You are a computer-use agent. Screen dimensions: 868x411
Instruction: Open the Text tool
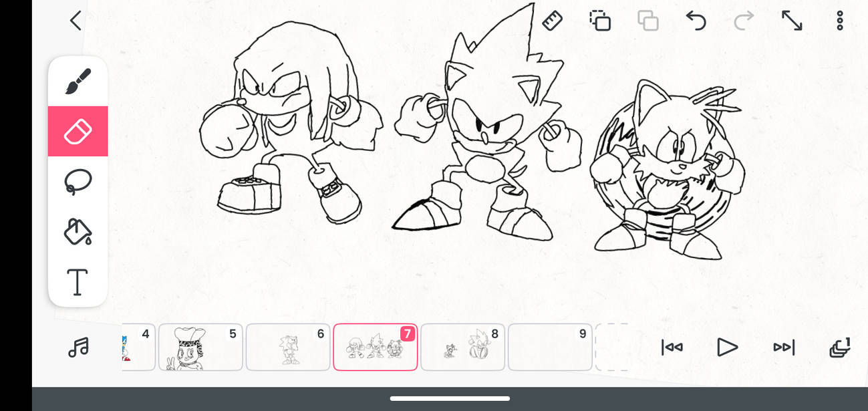coord(78,282)
